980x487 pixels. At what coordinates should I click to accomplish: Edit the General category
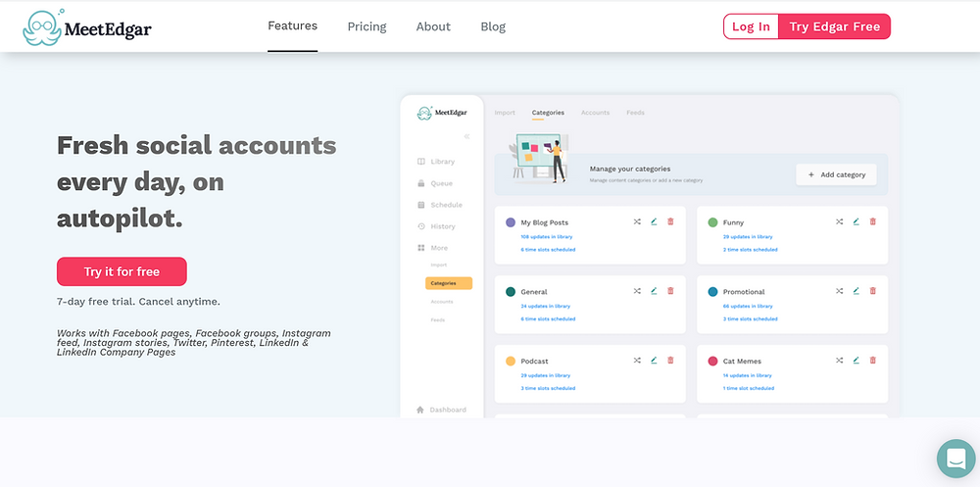[x=654, y=291]
